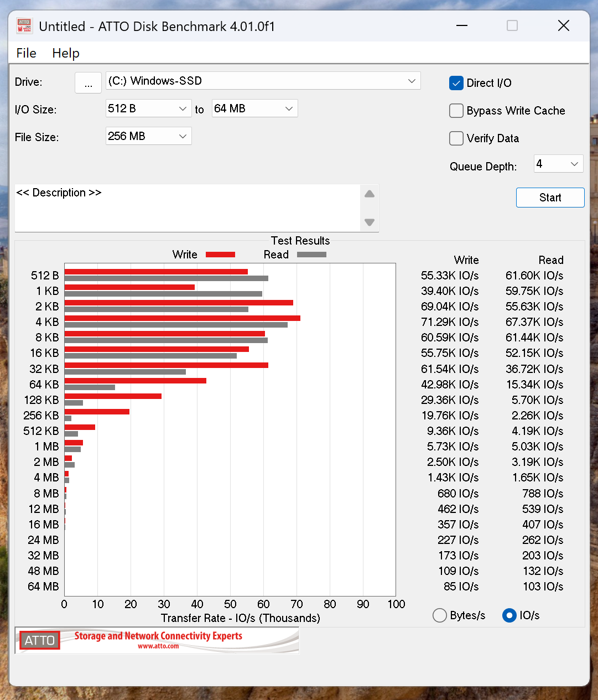Expand the Drive selection dropdown
Viewport: 598px width, 700px height.
412,81
